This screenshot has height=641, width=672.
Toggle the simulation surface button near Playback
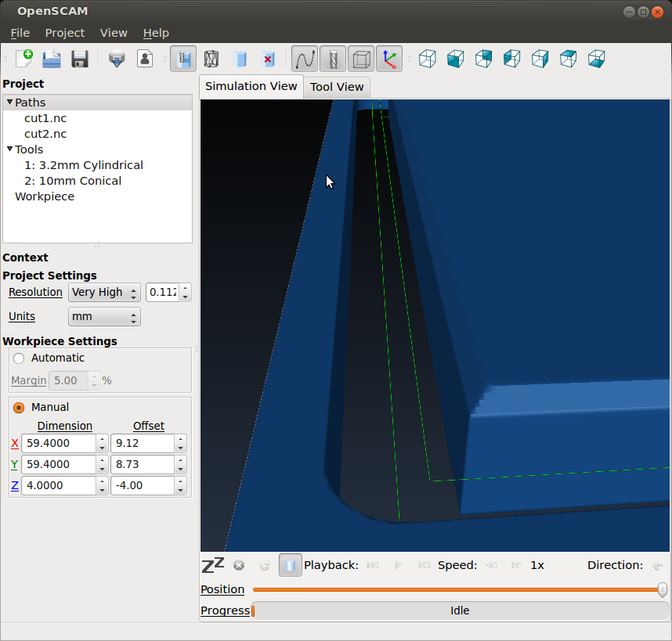click(x=290, y=565)
